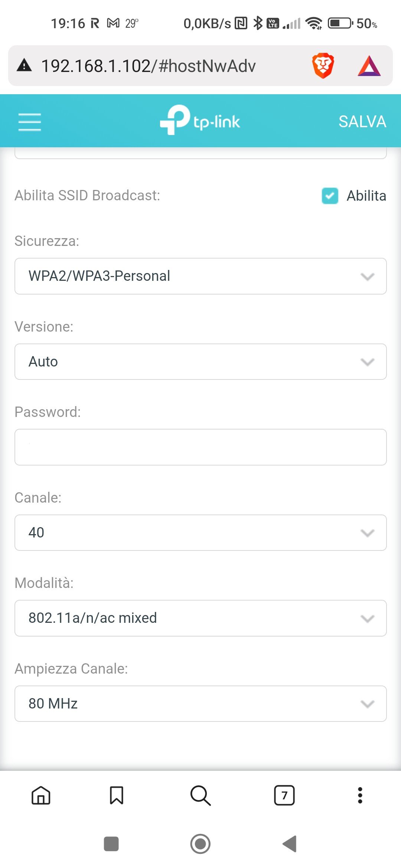Tap the Brave Shields lion icon

[x=323, y=66]
